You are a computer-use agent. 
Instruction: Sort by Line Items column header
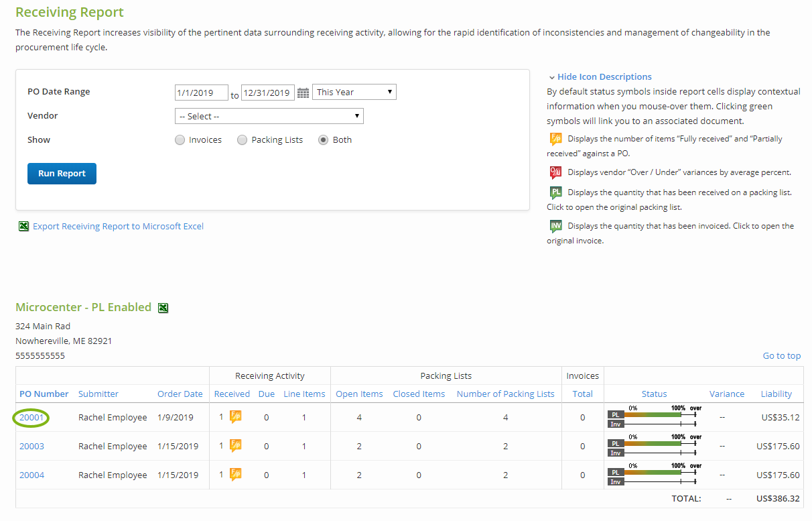[304, 394]
